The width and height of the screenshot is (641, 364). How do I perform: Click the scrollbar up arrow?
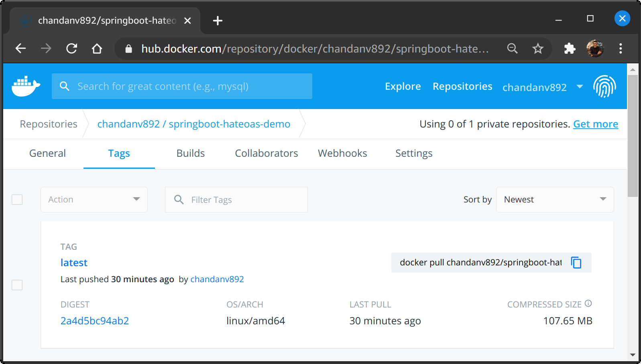[x=633, y=69]
